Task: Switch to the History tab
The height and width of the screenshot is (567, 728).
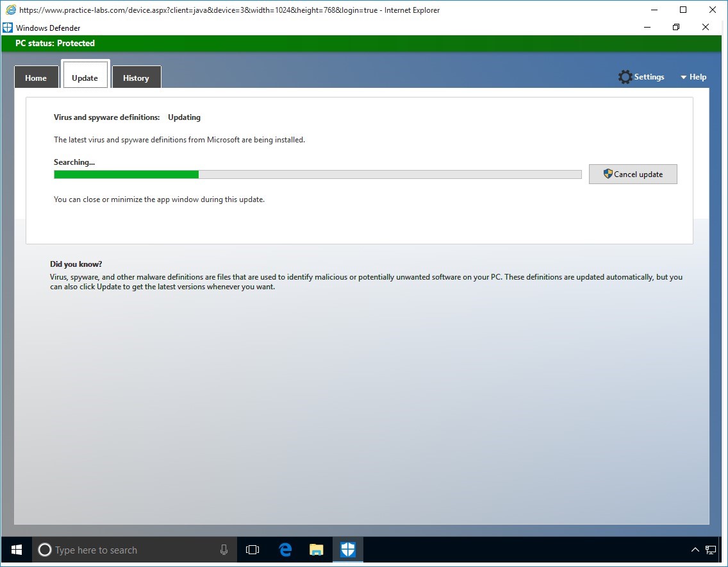Action: [136, 77]
